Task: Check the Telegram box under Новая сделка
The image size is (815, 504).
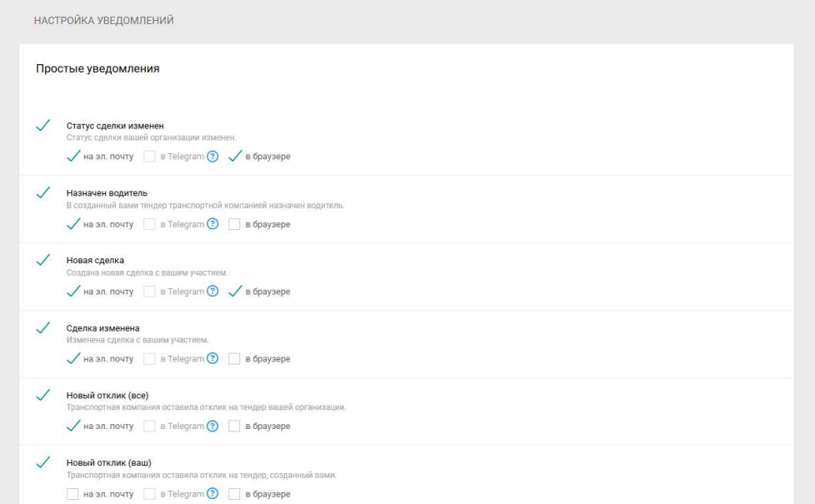Action: click(149, 292)
